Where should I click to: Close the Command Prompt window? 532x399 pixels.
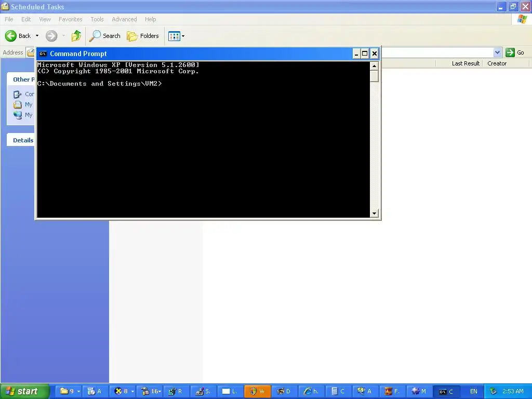[x=374, y=54]
